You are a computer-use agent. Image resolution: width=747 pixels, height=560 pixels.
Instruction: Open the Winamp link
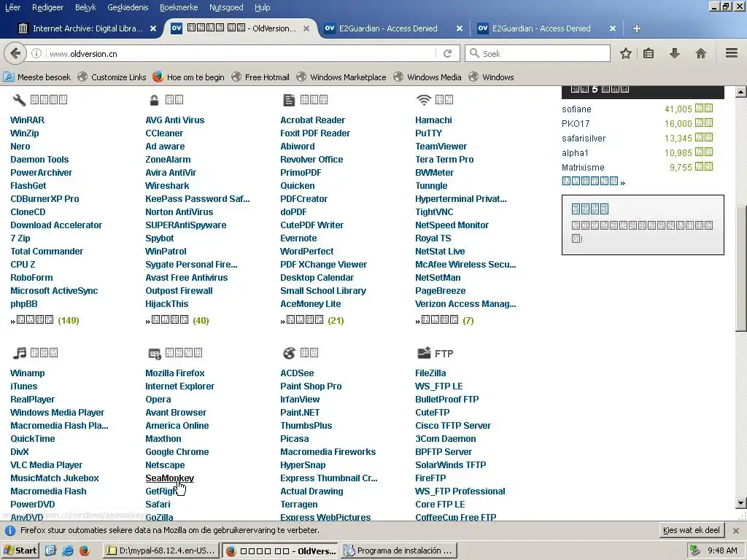pos(28,373)
